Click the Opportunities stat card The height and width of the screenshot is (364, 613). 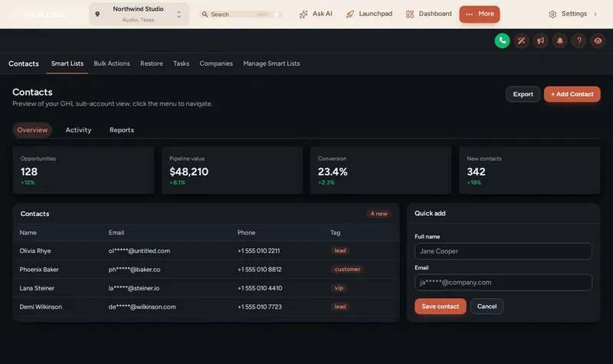click(84, 170)
